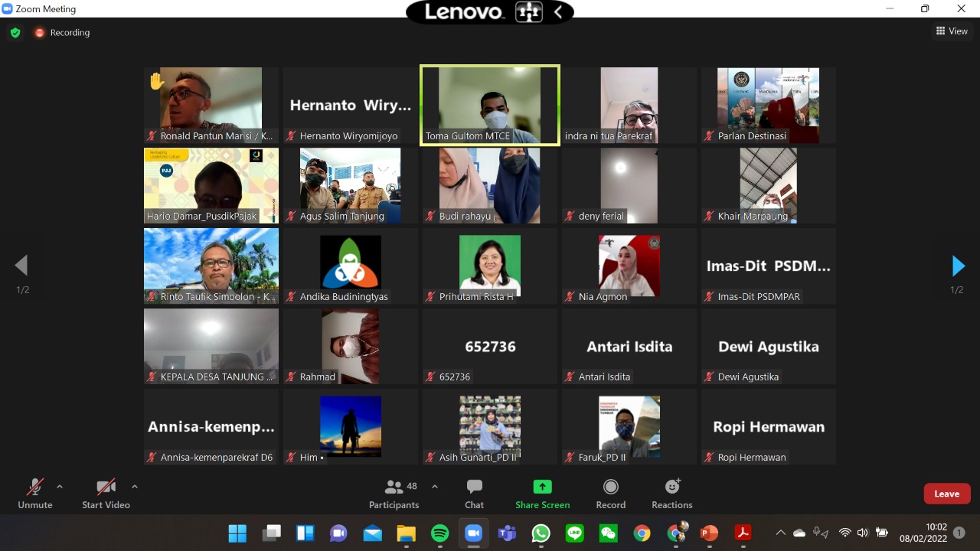Open the Chat panel

pos(474,494)
